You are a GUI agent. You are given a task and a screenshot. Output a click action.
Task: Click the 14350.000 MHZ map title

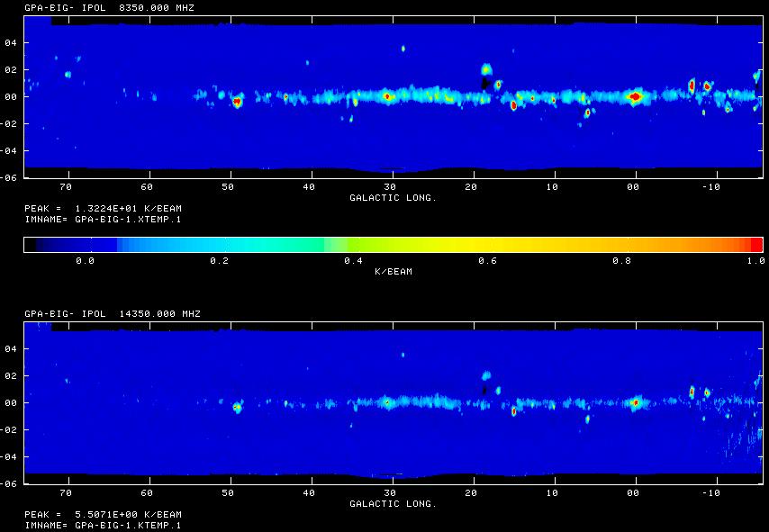(x=113, y=314)
